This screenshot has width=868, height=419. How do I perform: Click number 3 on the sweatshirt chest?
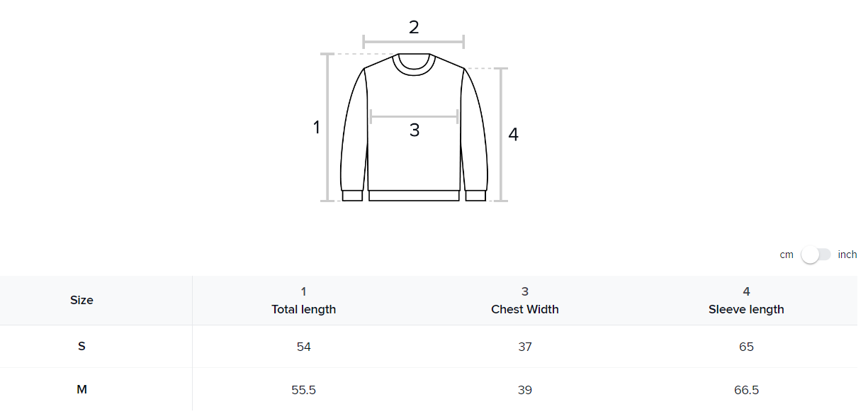click(415, 130)
